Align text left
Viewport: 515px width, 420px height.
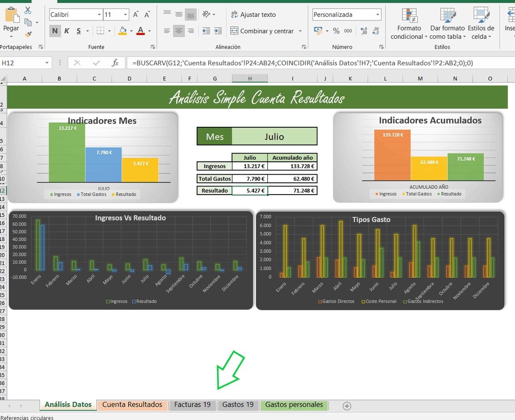click(x=167, y=31)
